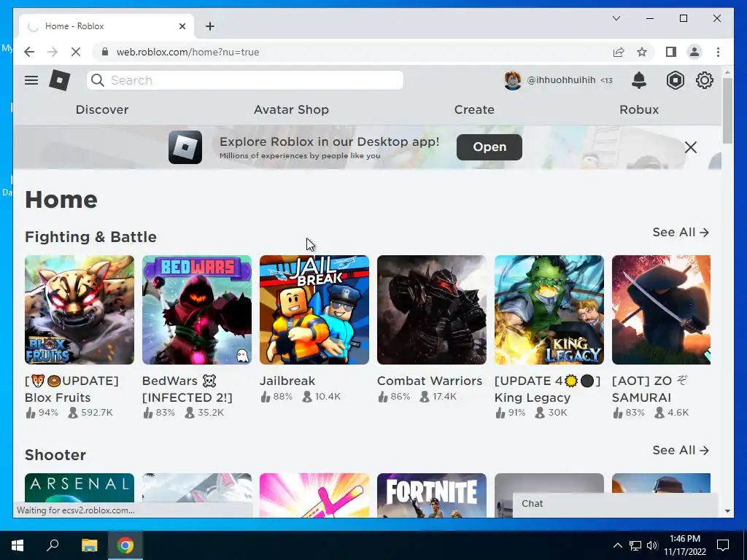This screenshot has width=747, height=560.
Task: Open the notifications bell
Action: point(639,80)
